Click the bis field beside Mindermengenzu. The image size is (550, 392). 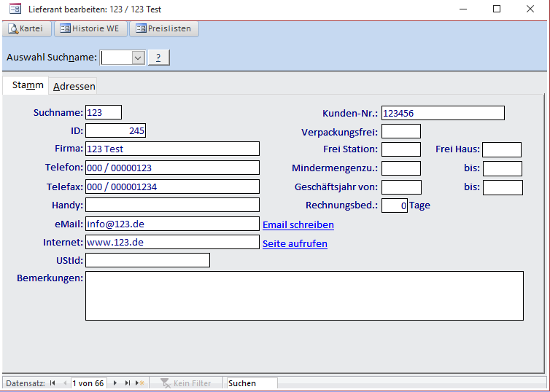coord(503,168)
